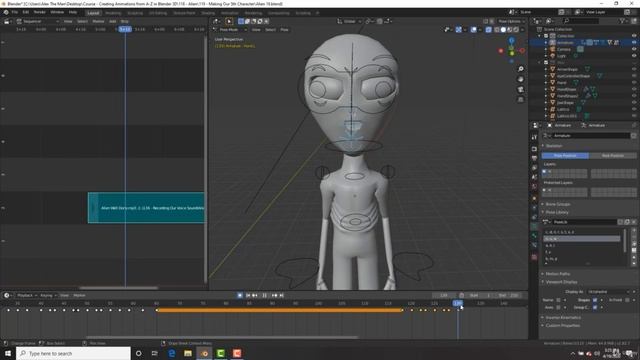This screenshot has width=640, height=360.
Task: Pause the animation playback
Action: [x=264, y=295]
